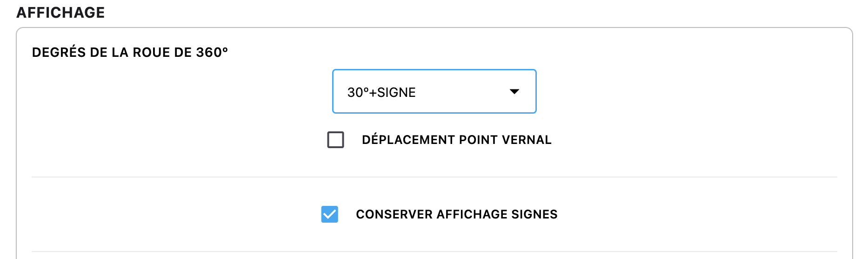Click the AFFICHAGE section heading

coord(60,13)
